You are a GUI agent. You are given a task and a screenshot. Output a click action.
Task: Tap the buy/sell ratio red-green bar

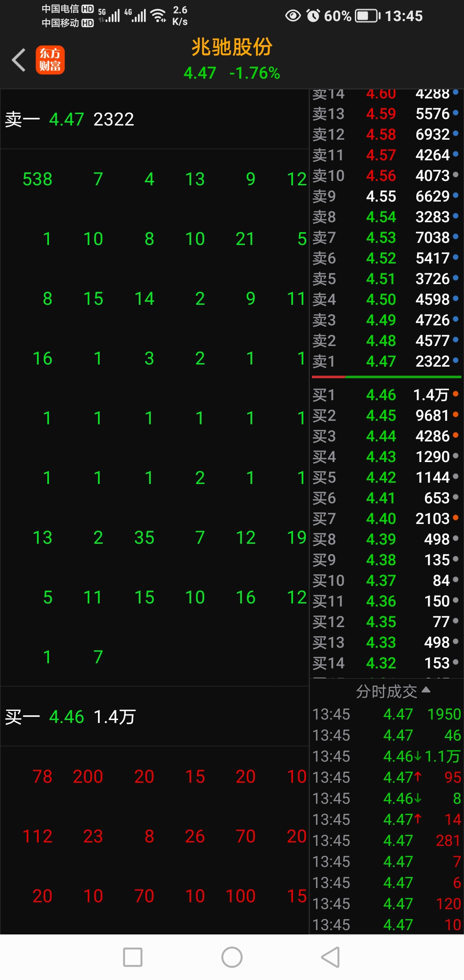(x=387, y=377)
